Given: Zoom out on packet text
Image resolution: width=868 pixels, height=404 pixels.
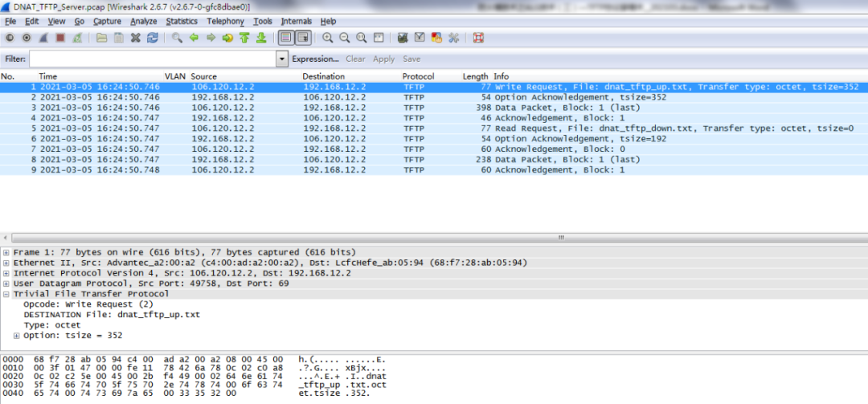Looking at the screenshot, I should tap(344, 38).
